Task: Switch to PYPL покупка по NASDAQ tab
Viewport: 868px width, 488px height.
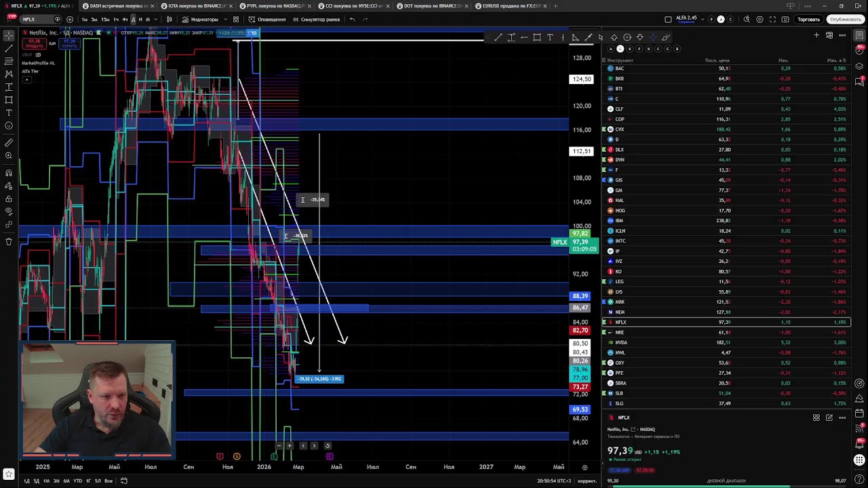Action: pos(276,6)
